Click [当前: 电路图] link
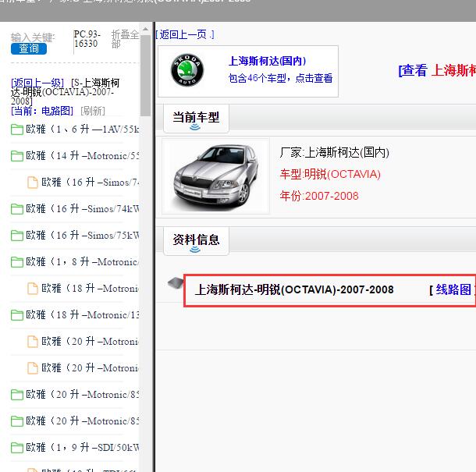Image resolution: width=476 pixels, height=472 pixels. point(42,111)
